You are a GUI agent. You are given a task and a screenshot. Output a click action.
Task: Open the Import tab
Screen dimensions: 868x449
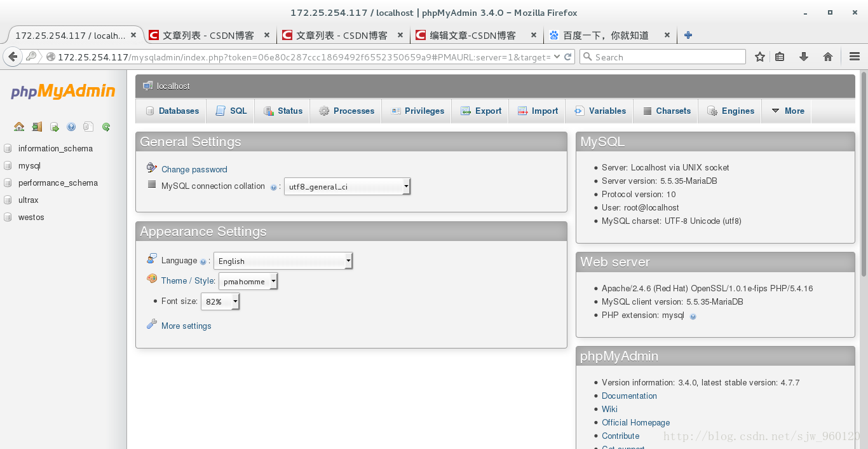click(538, 111)
